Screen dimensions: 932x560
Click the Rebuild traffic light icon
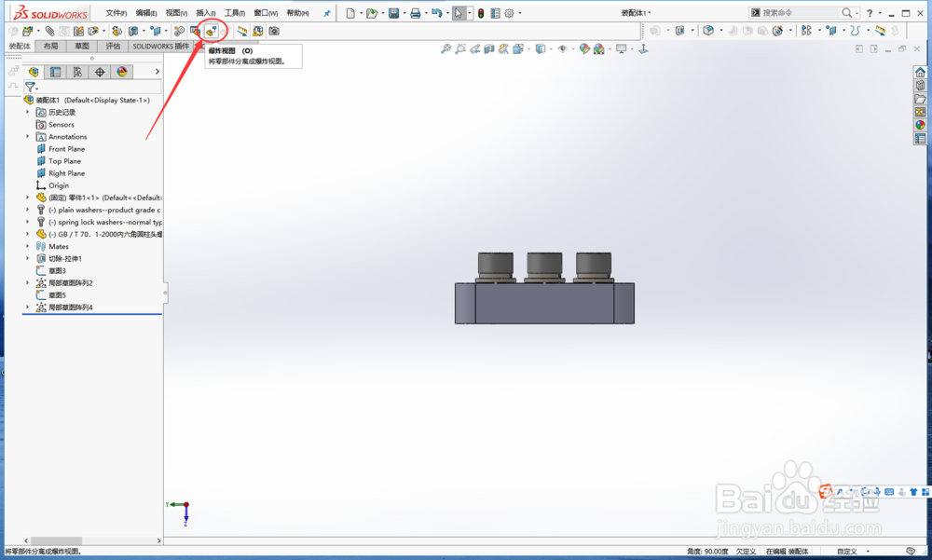click(x=481, y=13)
